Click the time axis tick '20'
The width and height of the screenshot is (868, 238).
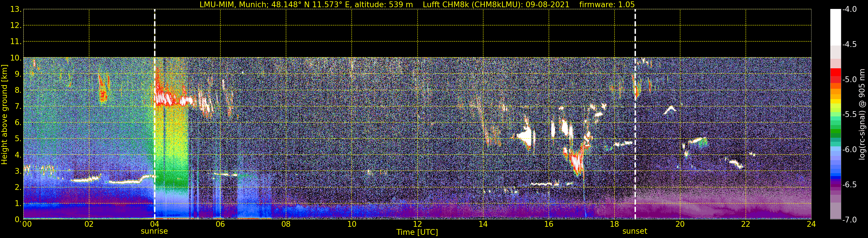click(x=680, y=224)
